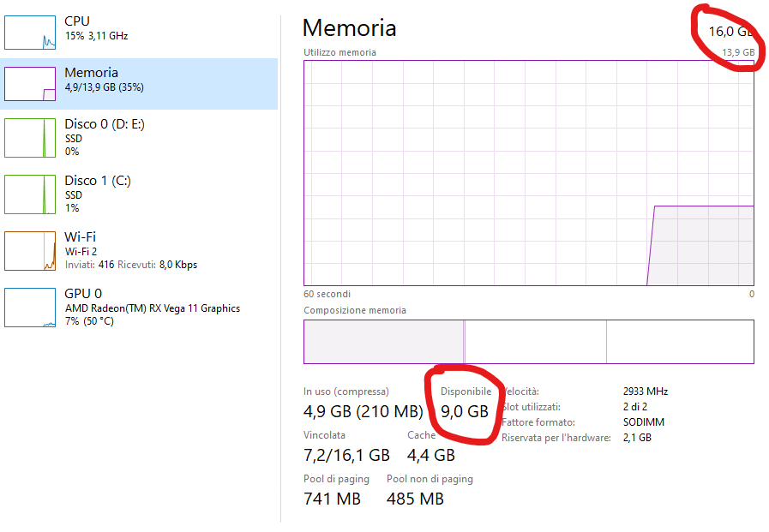The image size is (769, 532).
Task: Click the In uso (compressa) 4,9 GB value
Action: [x=363, y=411]
